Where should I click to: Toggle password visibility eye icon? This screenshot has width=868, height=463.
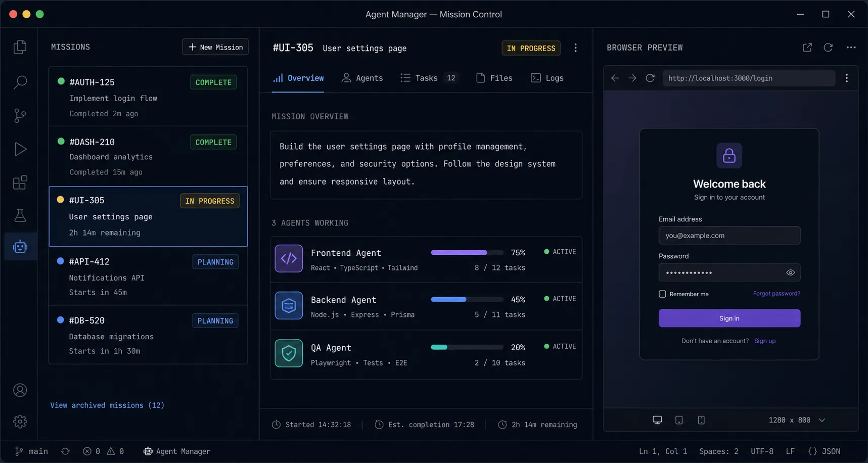790,272
